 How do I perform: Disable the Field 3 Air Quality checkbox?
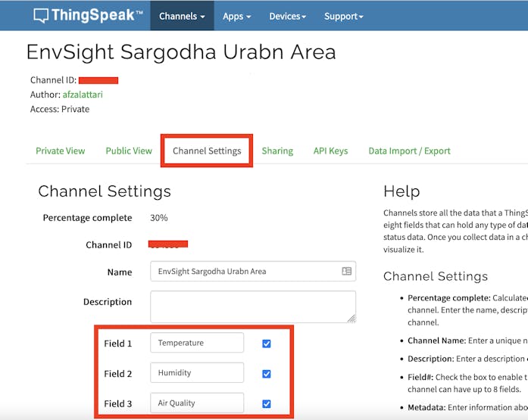[267, 404]
